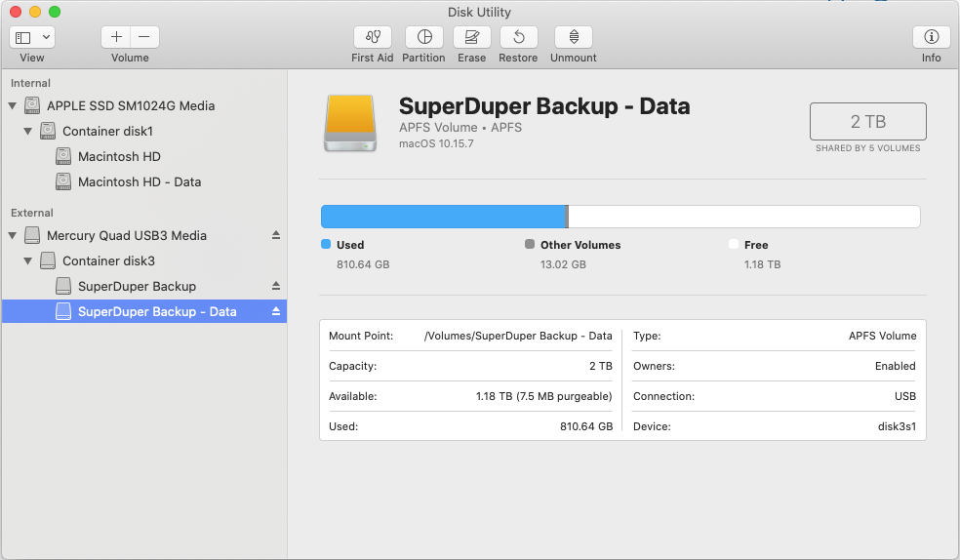This screenshot has height=560, width=960.
Task: Open the Partition tool
Action: click(424, 37)
